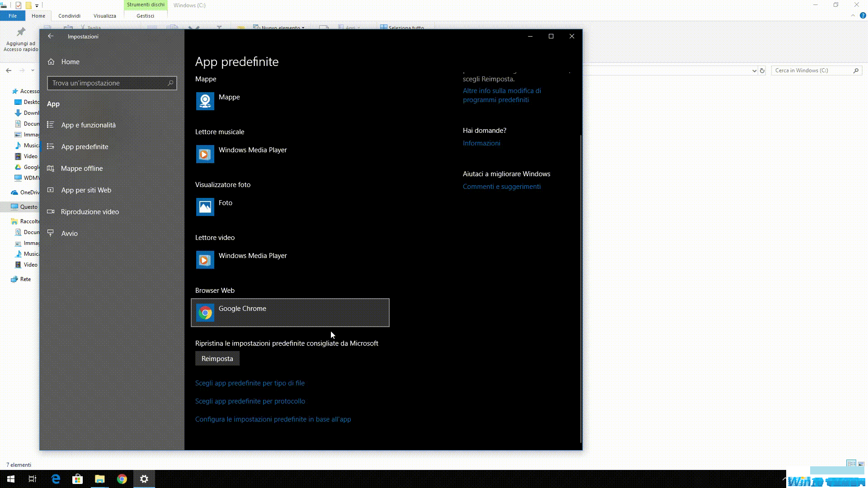Image resolution: width=868 pixels, height=488 pixels.
Task: Open Chrome from the taskbar
Action: click(122, 479)
